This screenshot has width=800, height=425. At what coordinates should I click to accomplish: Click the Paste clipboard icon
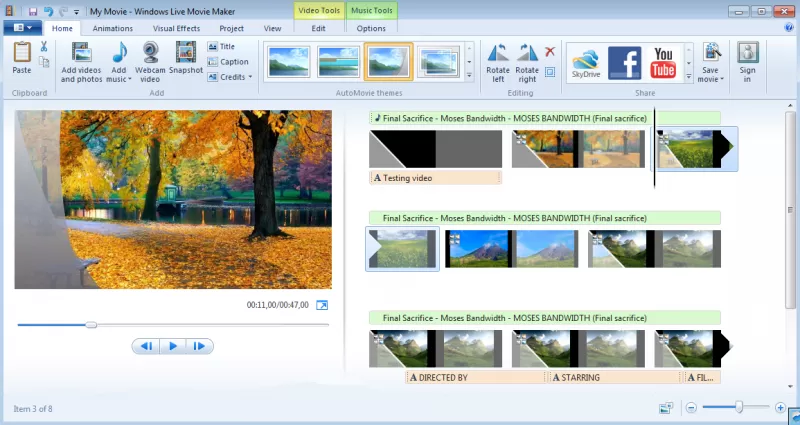(22, 53)
